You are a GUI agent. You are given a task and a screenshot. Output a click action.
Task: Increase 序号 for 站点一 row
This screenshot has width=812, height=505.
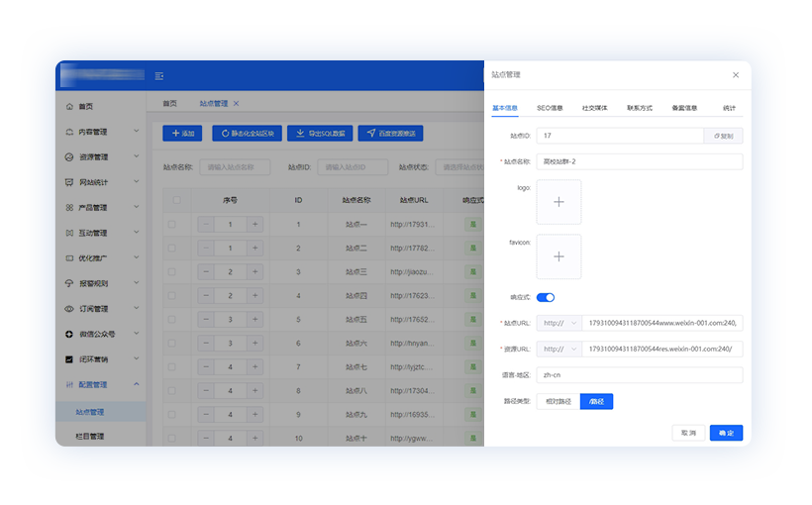point(254,224)
